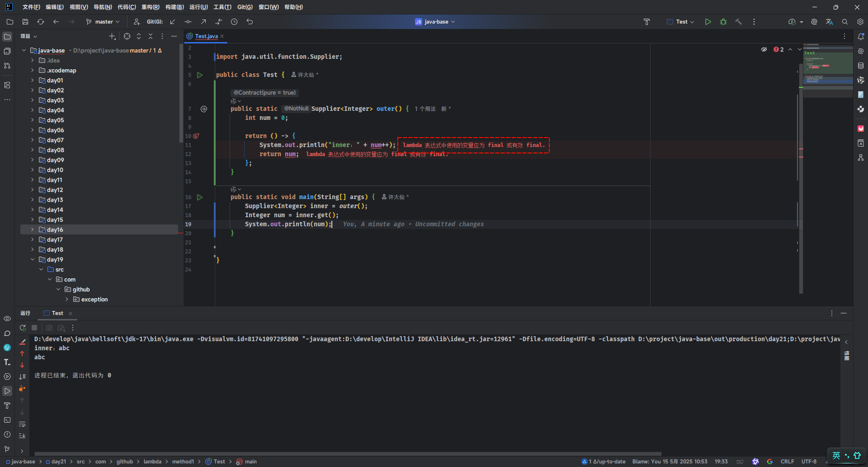The width and height of the screenshot is (868, 467).
Task: Run the Test configuration with green play button
Action: [x=708, y=22]
